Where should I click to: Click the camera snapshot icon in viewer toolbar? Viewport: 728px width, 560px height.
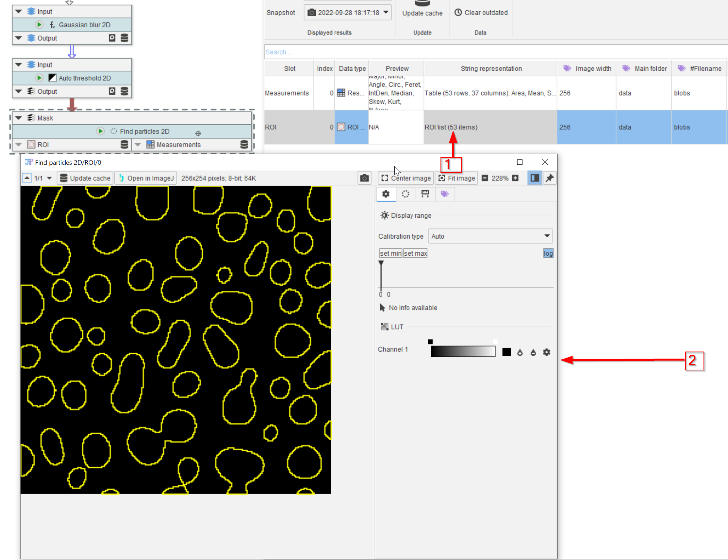(364, 178)
